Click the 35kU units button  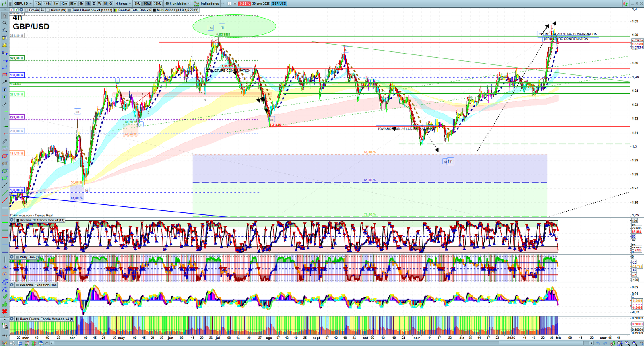tap(157, 4)
